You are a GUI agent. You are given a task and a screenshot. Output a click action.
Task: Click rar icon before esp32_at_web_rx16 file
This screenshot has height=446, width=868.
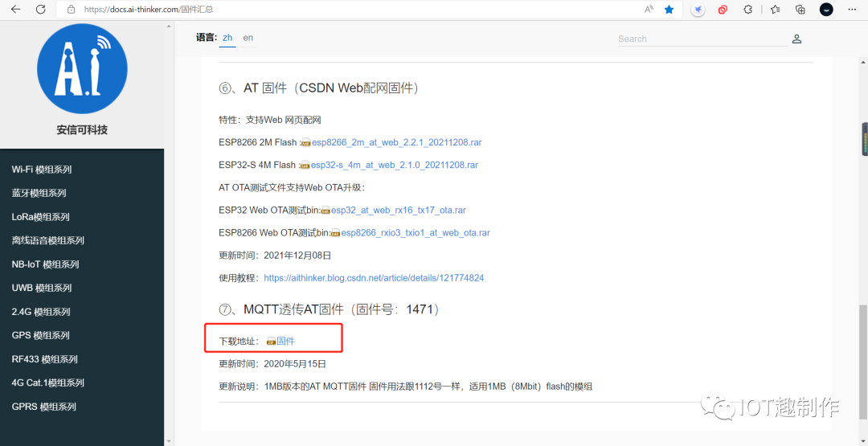[x=325, y=211]
